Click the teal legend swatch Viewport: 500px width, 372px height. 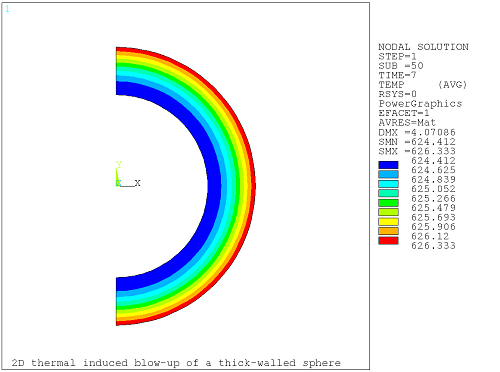(x=388, y=193)
